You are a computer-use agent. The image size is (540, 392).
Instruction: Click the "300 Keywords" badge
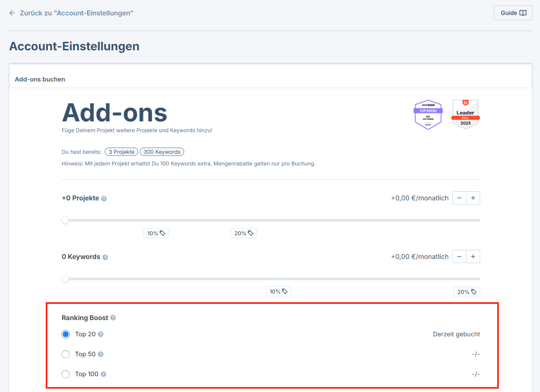[x=162, y=152]
